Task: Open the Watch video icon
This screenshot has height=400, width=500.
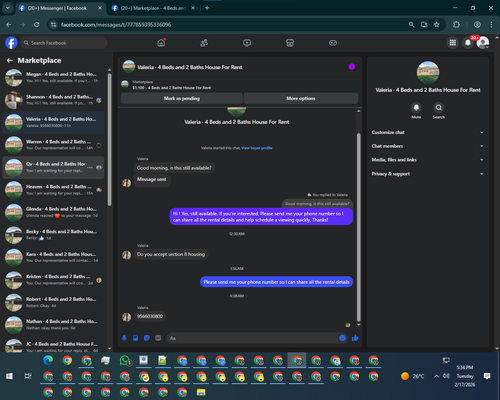Action: pyautogui.click(x=247, y=43)
